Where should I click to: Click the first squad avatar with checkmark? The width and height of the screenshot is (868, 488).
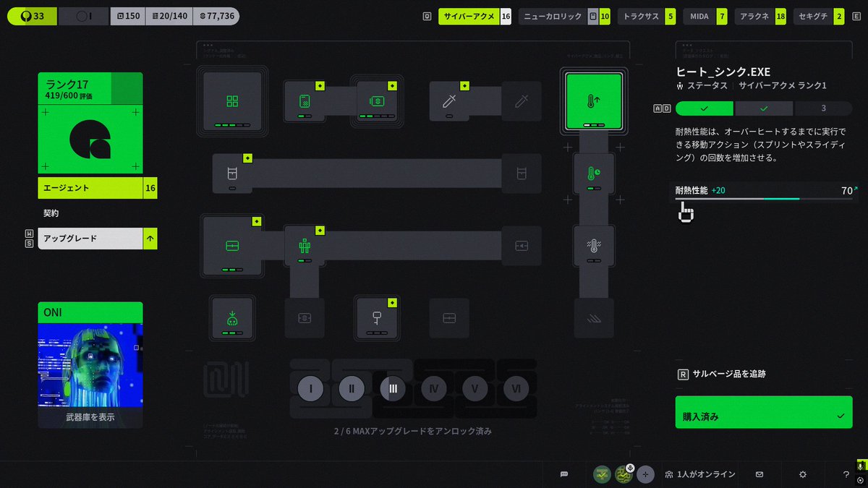coord(602,474)
